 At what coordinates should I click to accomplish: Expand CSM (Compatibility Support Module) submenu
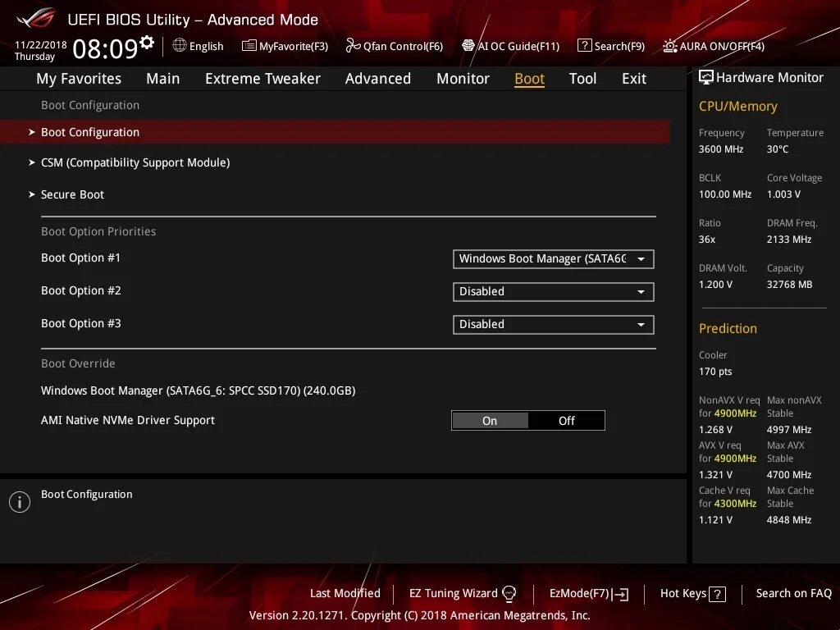pos(135,162)
